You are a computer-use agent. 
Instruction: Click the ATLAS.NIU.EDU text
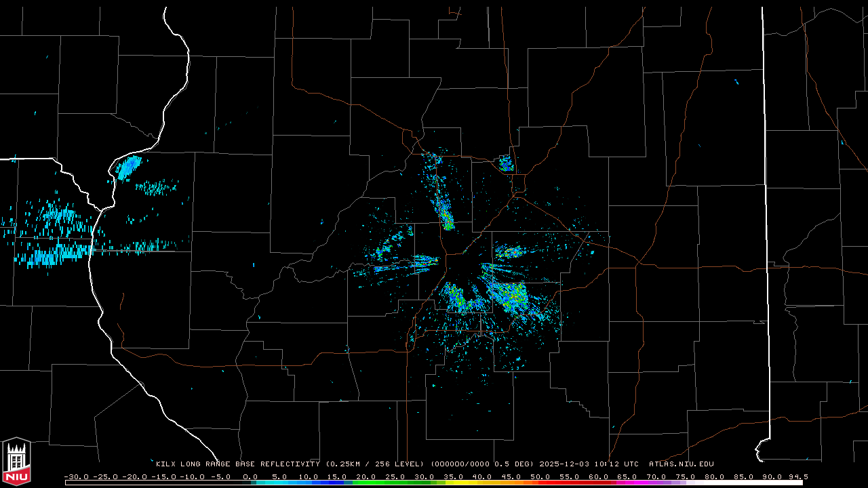tap(681, 464)
